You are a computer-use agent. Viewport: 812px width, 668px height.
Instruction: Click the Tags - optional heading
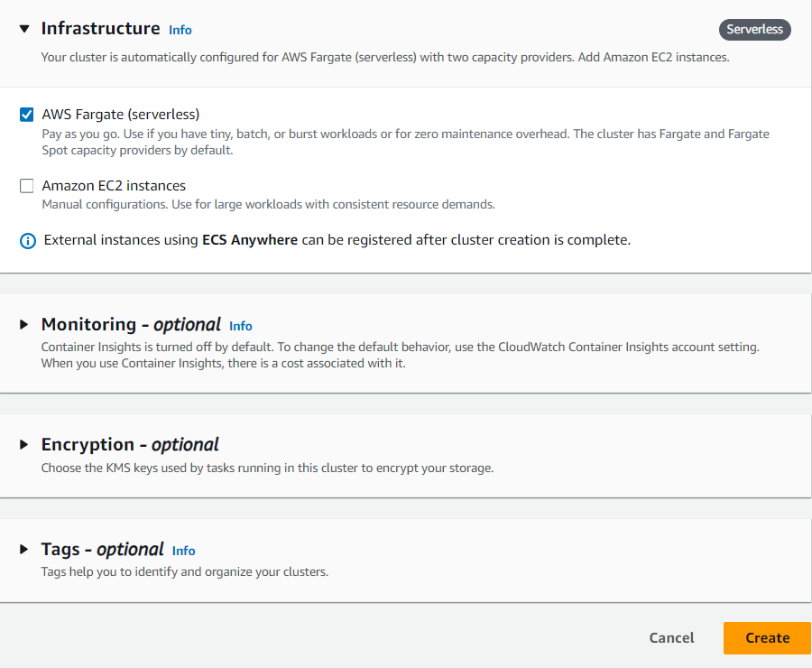tap(102, 550)
